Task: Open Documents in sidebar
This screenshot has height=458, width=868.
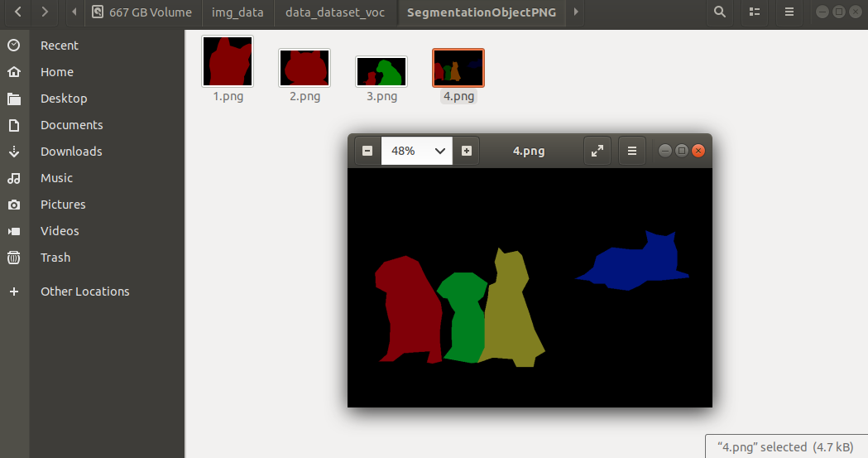Action: (x=71, y=125)
